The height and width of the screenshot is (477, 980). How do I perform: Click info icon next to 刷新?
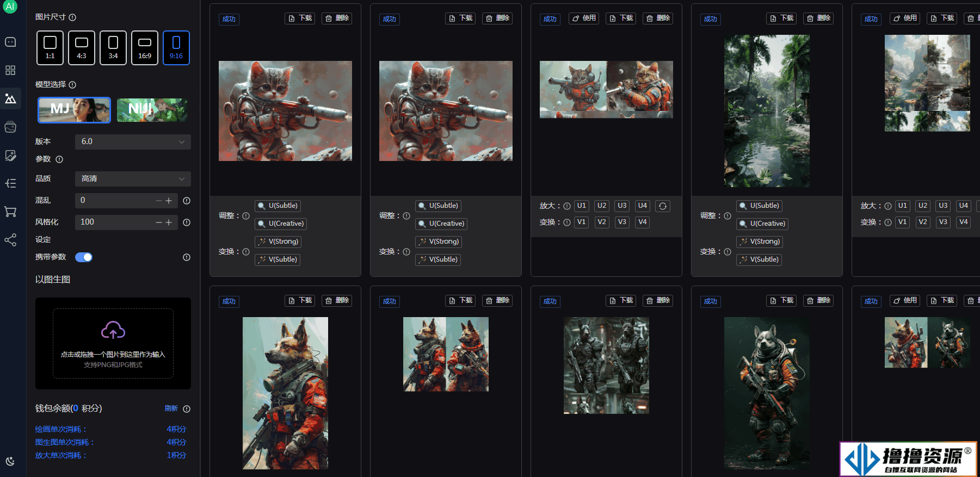pos(187,409)
